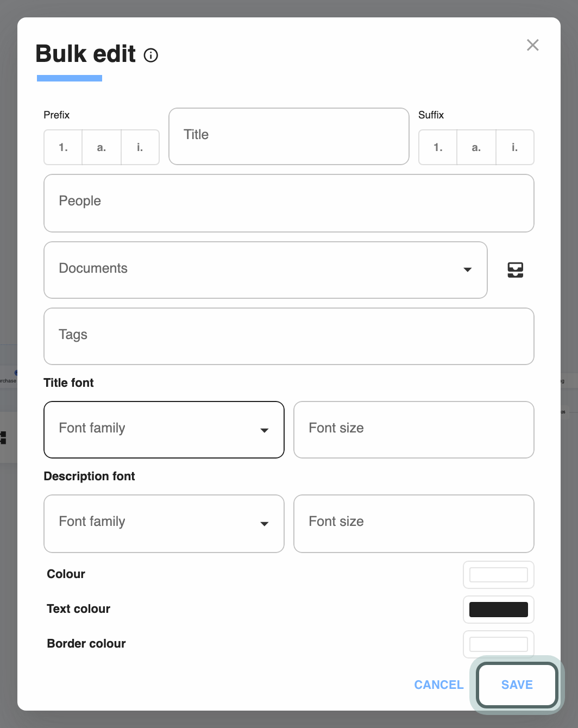This screenshot has width=578, height=728.
Task: Select roman 'i.' suffix option
Action: point(515,147)
